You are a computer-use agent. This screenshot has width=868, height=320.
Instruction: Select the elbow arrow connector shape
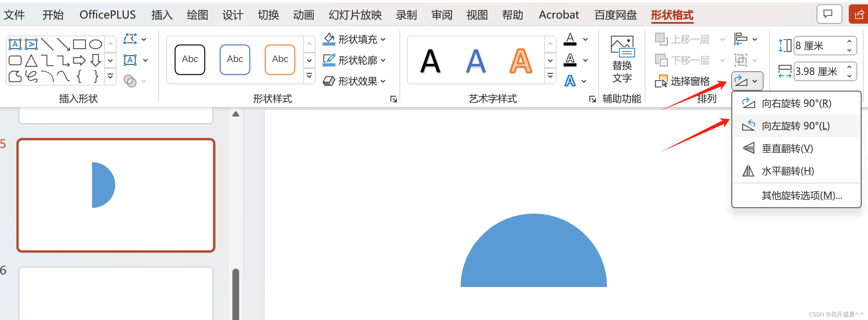[x=63, y=61]
